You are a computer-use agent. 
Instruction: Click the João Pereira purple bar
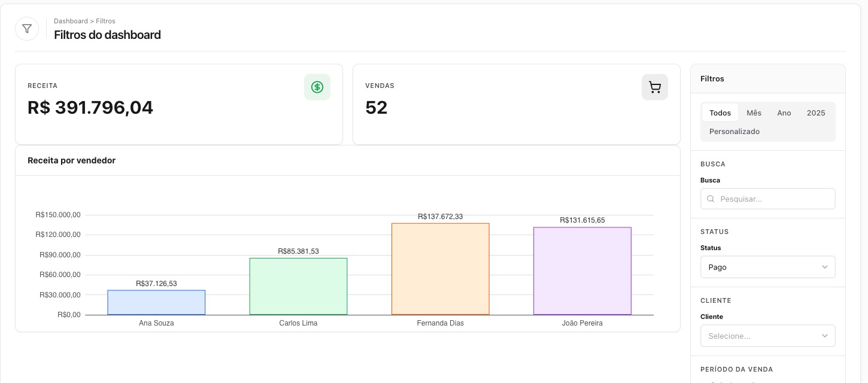click(x=582, y=271)
